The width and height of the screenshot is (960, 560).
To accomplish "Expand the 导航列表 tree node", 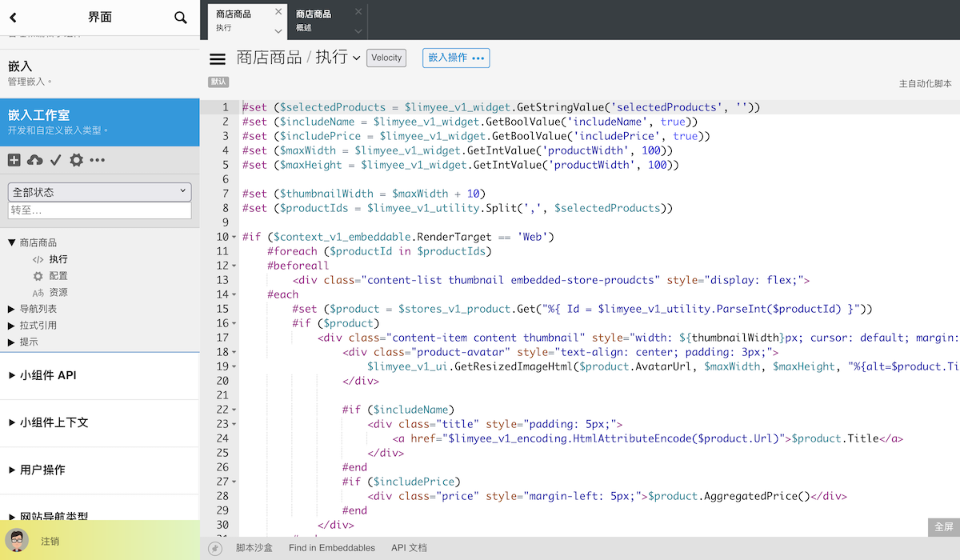I will tap(11, 309).
